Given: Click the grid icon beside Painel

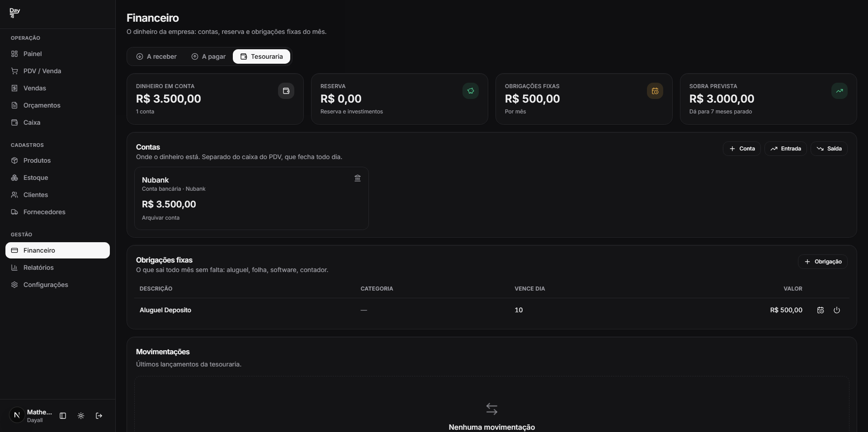Looking at the screenshot, I should (x=14, y=54).
